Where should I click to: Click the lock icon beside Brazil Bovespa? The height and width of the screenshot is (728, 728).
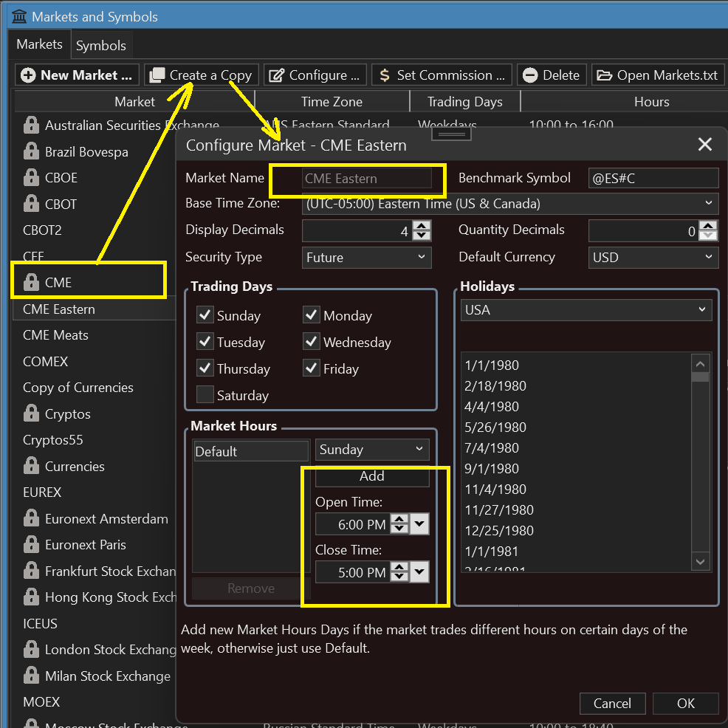point(31,151)
